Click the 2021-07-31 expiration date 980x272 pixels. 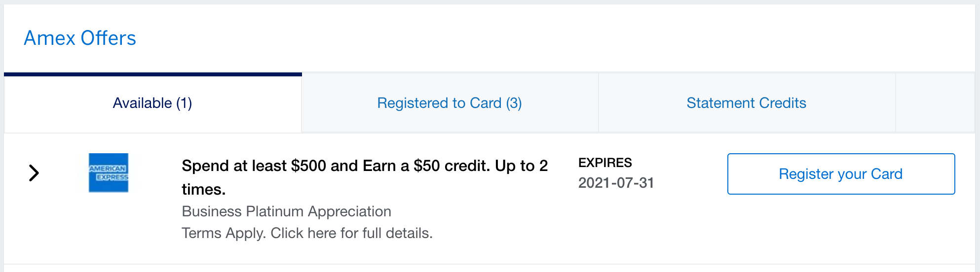pos(616,183)
